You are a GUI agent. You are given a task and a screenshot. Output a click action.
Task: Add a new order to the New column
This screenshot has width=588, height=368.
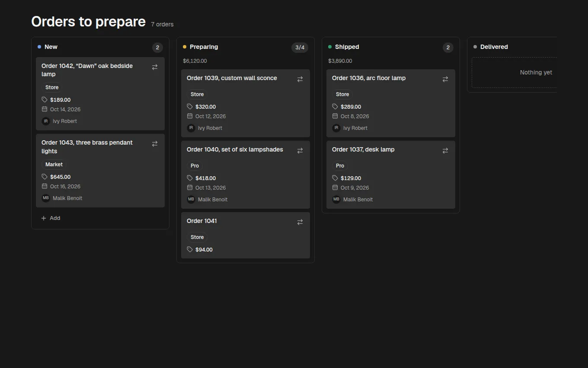click(51, 218)
